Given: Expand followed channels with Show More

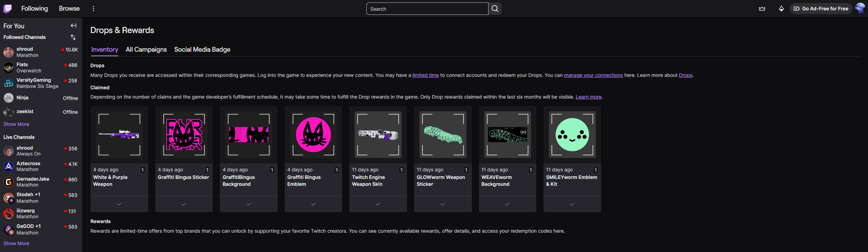Looking at the screenshot, I should point(16,124).
